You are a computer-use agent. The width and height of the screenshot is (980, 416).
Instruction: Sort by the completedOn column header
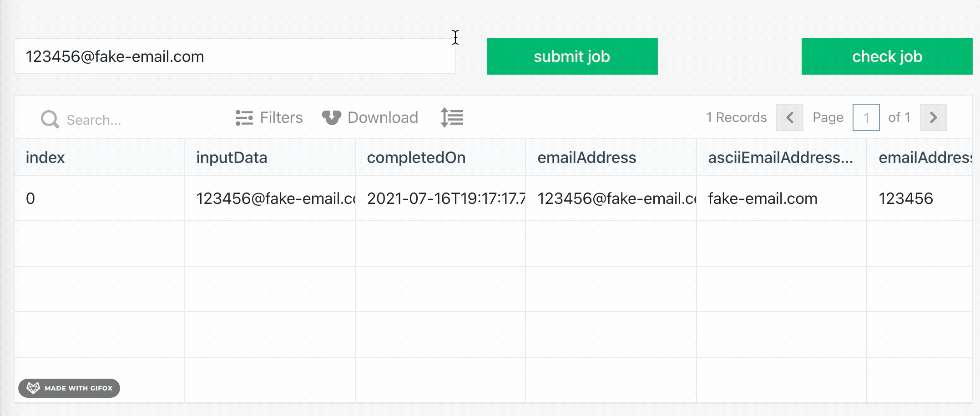(x=416, y=157)
